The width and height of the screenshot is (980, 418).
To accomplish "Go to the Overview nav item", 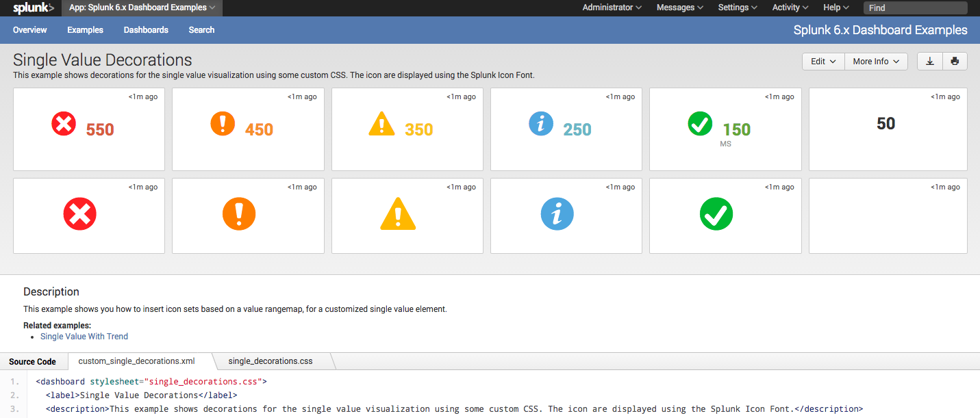I will click(30, 30).
